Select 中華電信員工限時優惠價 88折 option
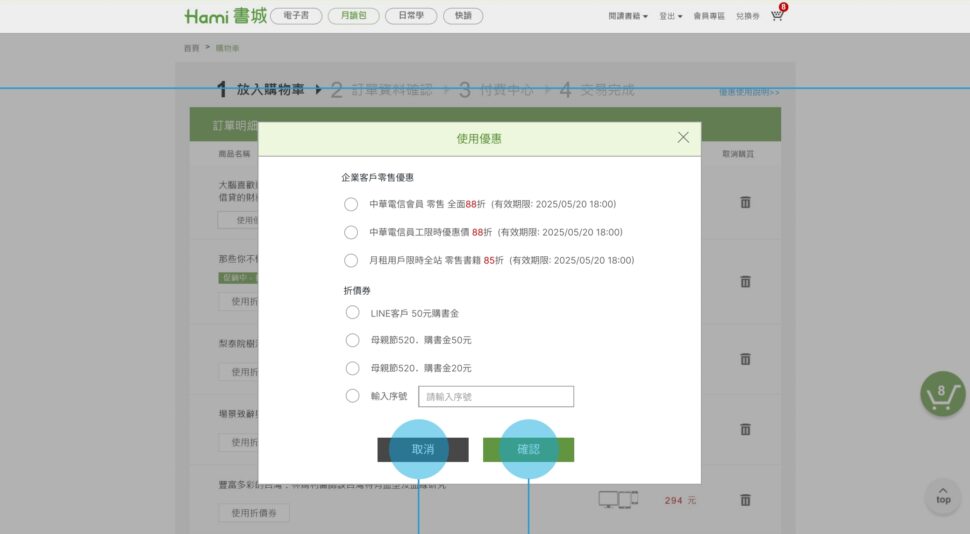The height and width of the screenshot is (534, 970). (x=351, y=232)
